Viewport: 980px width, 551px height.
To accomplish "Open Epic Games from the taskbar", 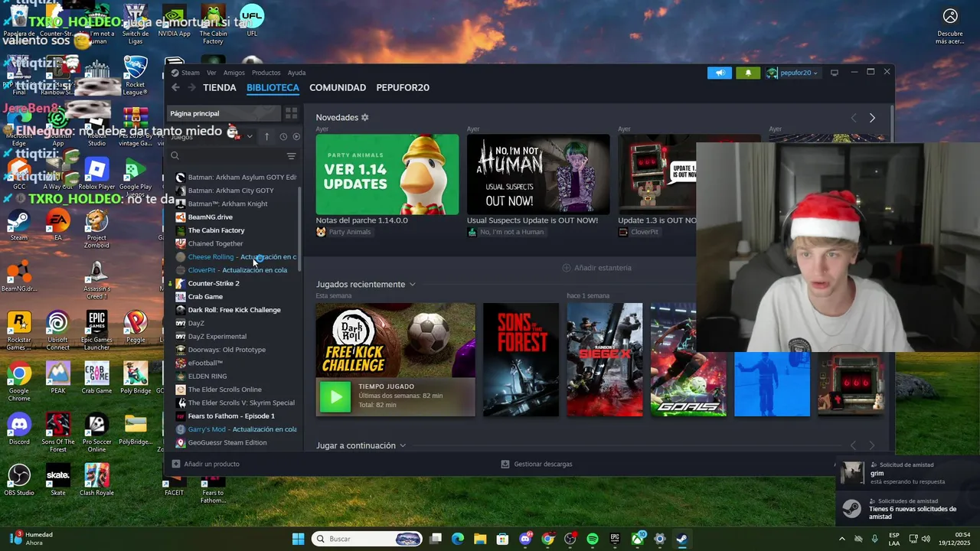I will [615, 539].
